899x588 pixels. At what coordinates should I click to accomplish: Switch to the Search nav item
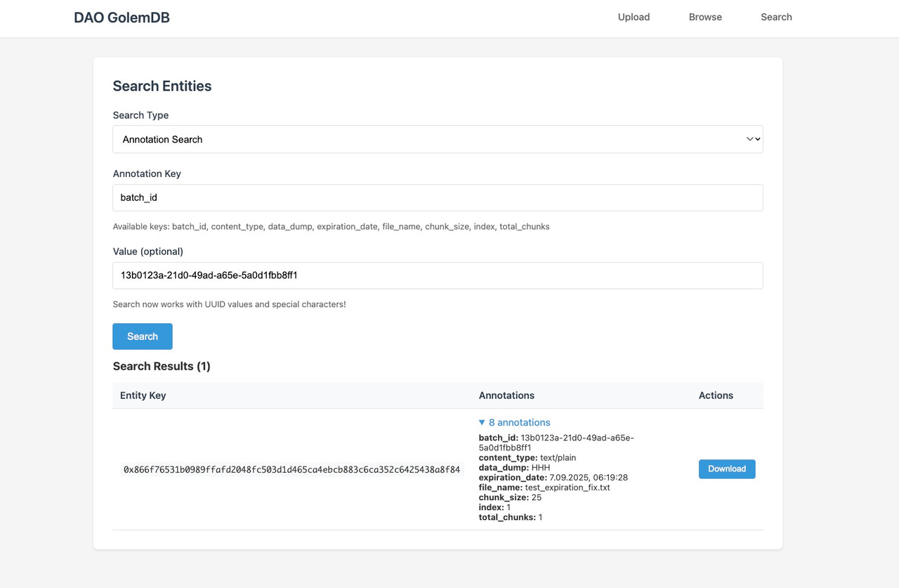[776, 17]
